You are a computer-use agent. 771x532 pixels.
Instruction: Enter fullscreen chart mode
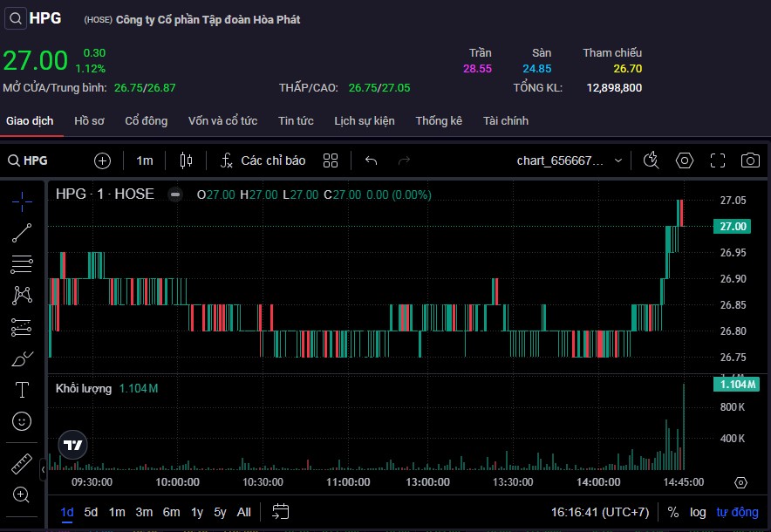click(718, 160)
